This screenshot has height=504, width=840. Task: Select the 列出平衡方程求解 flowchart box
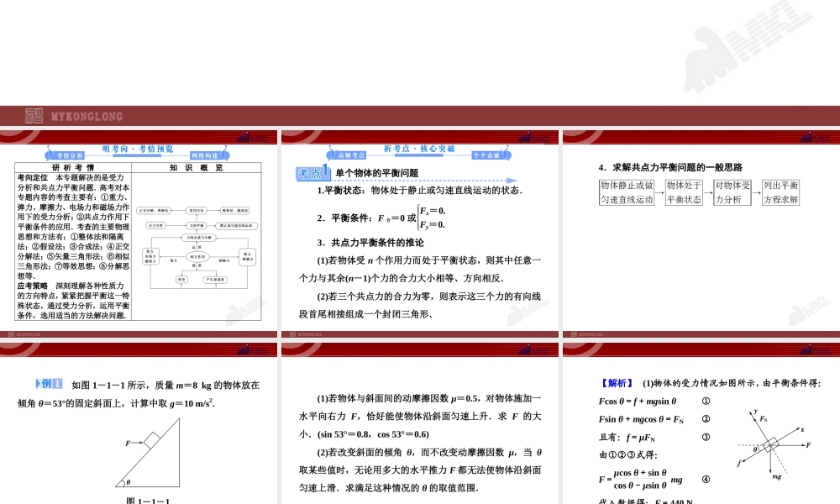[x=780, y=192]
